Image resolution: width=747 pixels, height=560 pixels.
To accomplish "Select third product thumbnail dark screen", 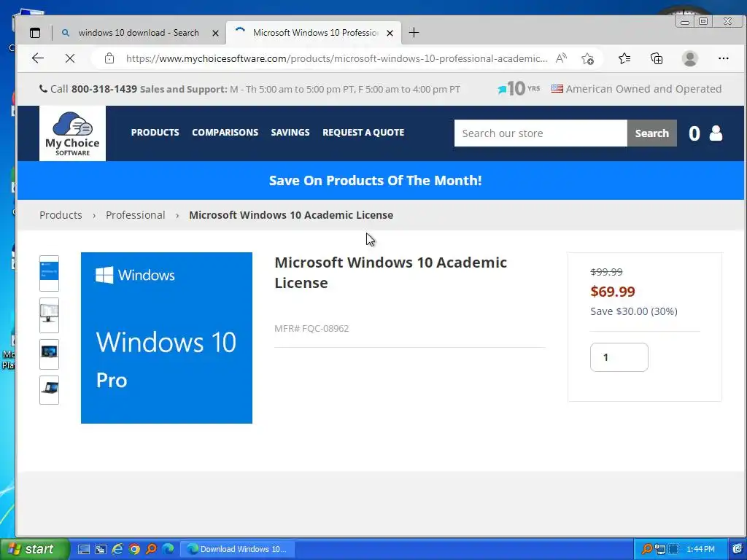I will click(x=49, y=354).
